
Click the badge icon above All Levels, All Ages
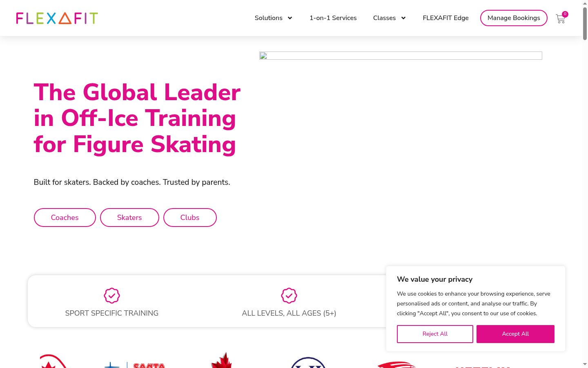289,296
